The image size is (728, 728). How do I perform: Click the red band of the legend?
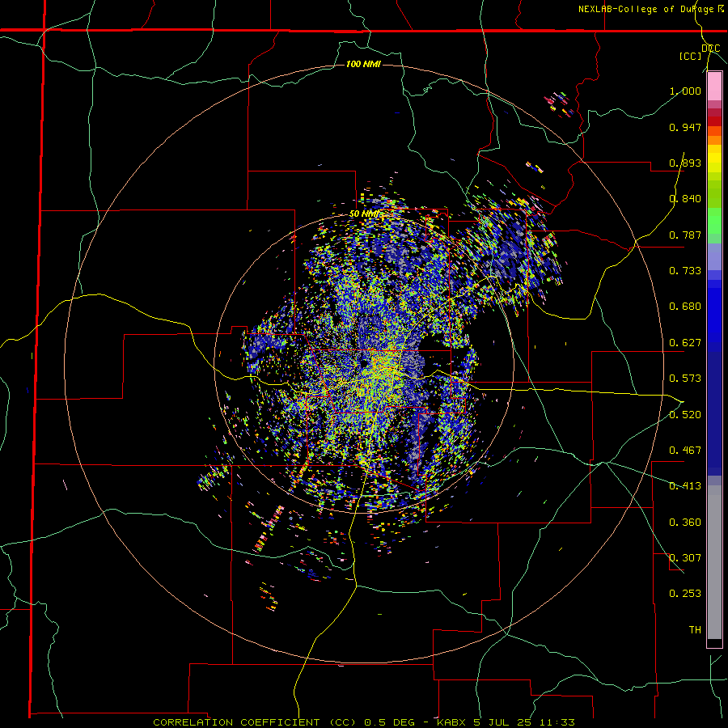(x=714, y=121)
